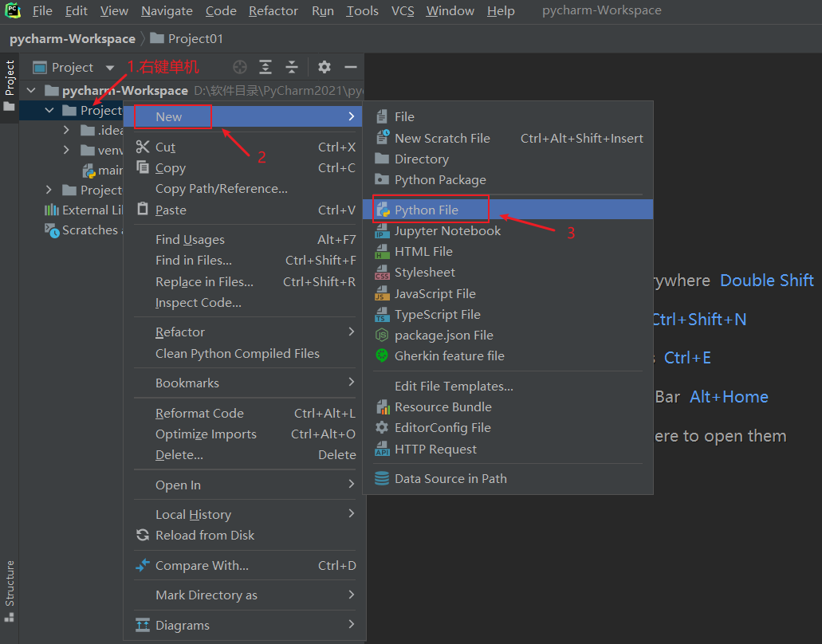Image resolution: width=822 pixels, height=644 pixels.
Task: Expand the Bookmarks submenu arrow
Action: 352,383
